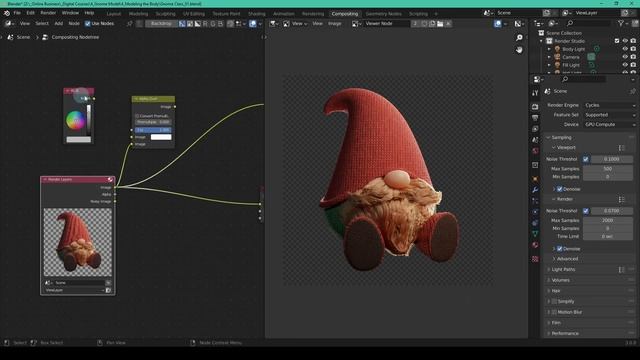This screenshot has width=640, height=360.
Task: Click the unlink image X icon
Action: coord(448,24)
